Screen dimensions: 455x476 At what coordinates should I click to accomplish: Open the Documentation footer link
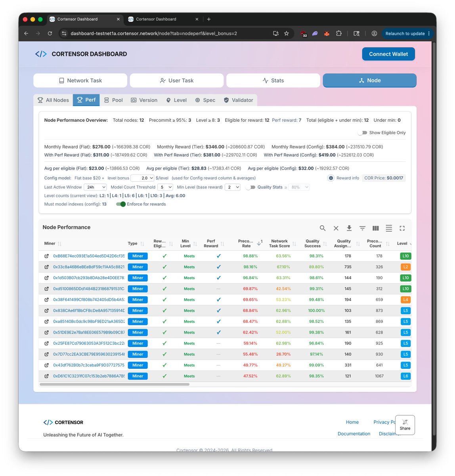click(x=354, y=434)
